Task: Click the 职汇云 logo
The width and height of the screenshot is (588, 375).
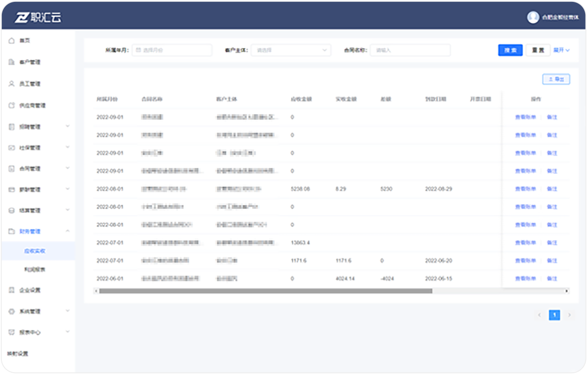Action: click(x=38, y=18)
